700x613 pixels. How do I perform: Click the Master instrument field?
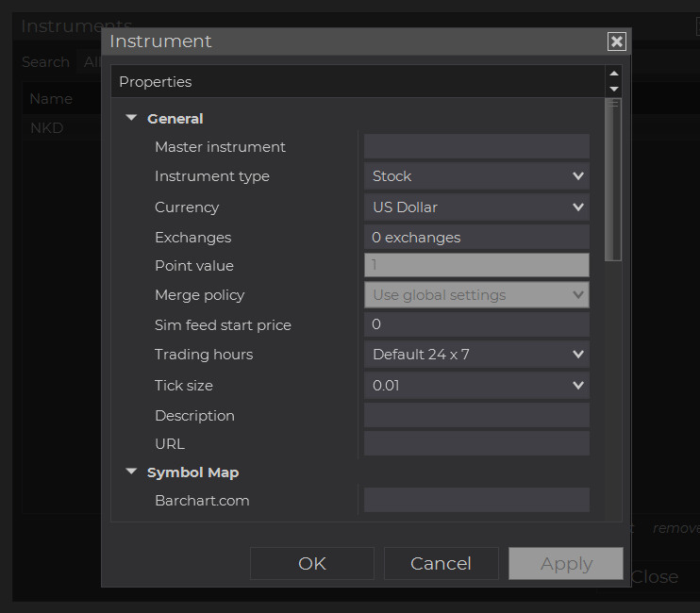[476, 147]
